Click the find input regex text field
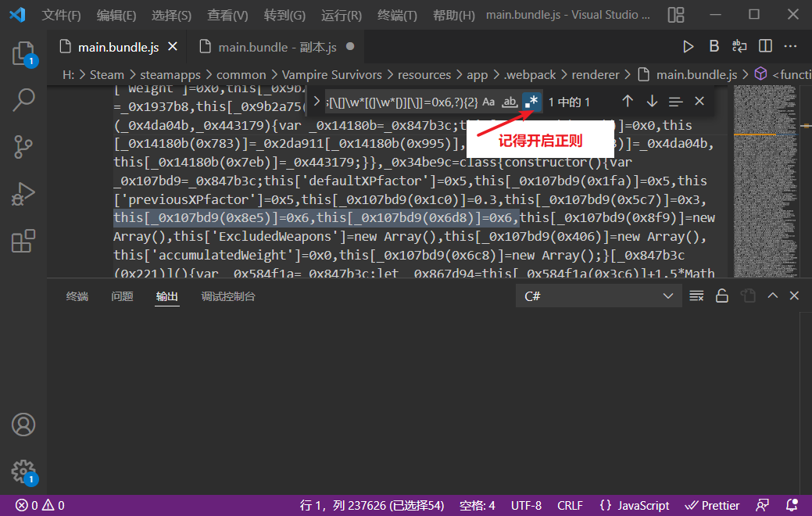This screenshot has width=812, height=516. pos(402,102)
